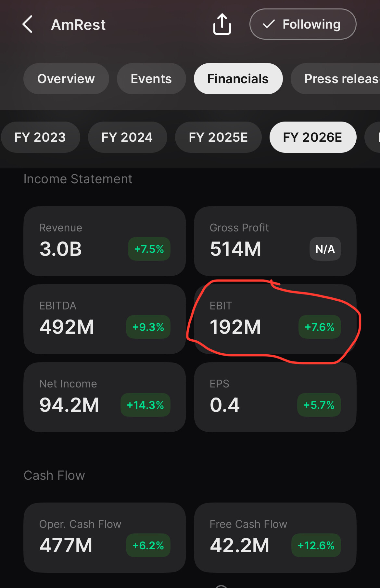Switch to the Overview tab
The width and height of the screenshot is (380, 588).
[66, 79]
